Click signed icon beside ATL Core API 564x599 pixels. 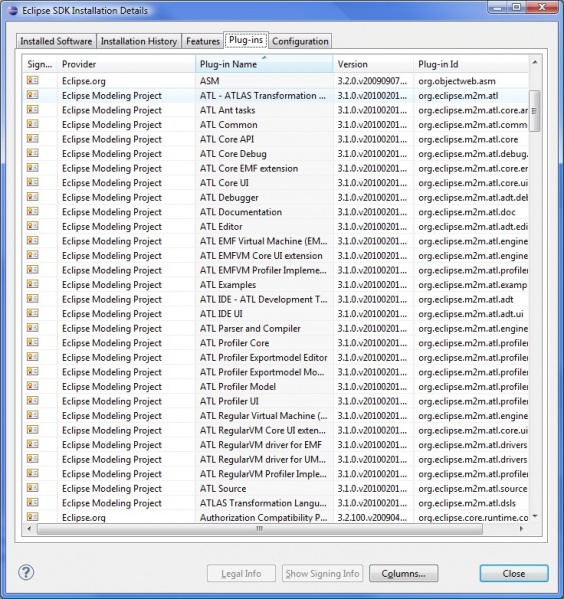32,139
